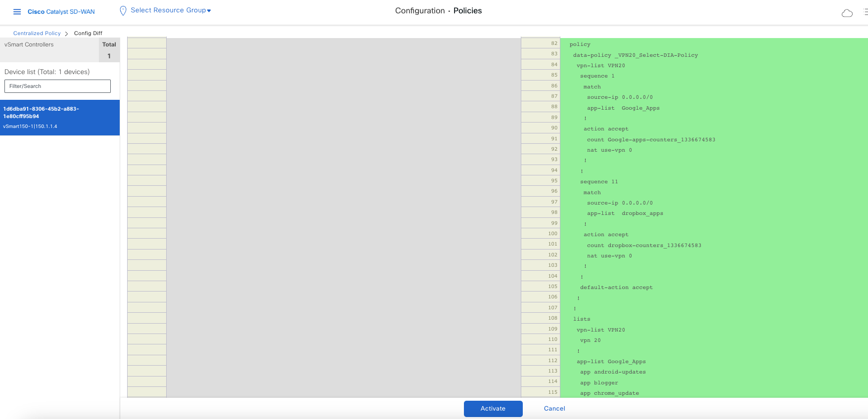The height and width of the screenshot is (419, 868).
Task: Click the default-action accept line
Action: pos(616,287)
